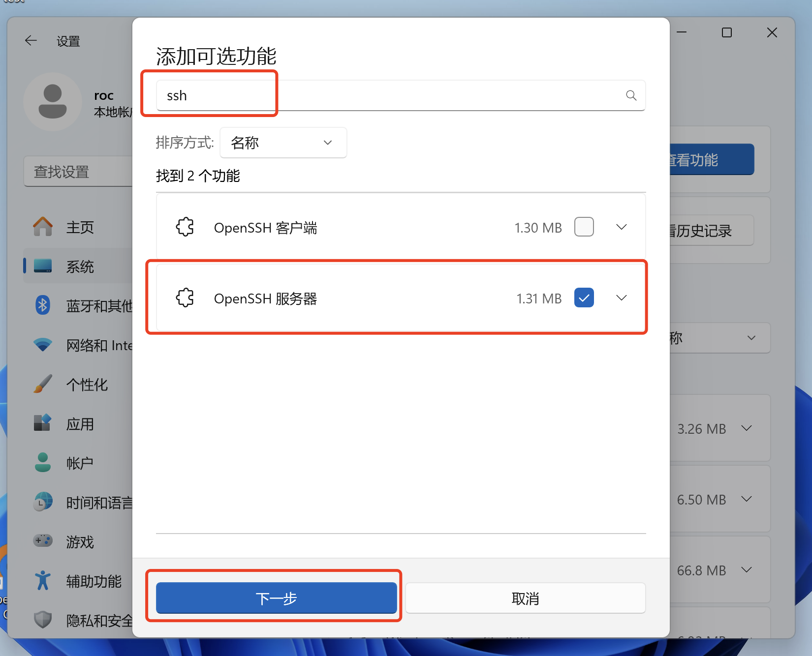Open the background sort dropdown in Settings

pos(719,338)
